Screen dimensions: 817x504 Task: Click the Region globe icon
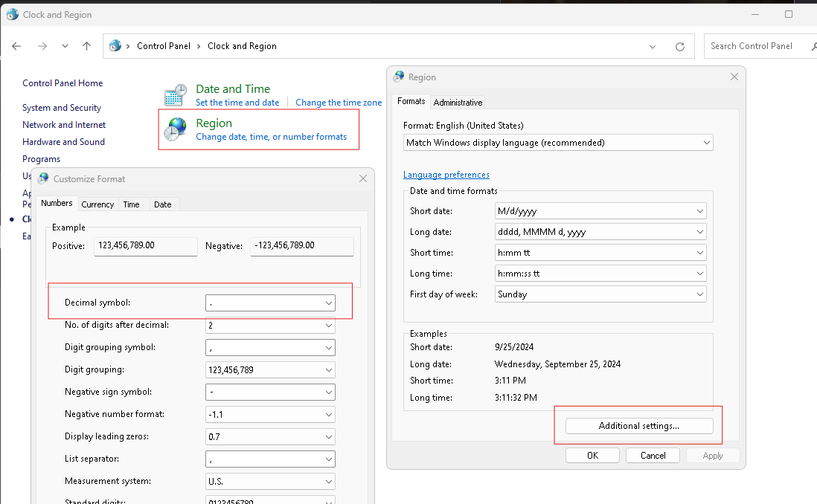175,129
